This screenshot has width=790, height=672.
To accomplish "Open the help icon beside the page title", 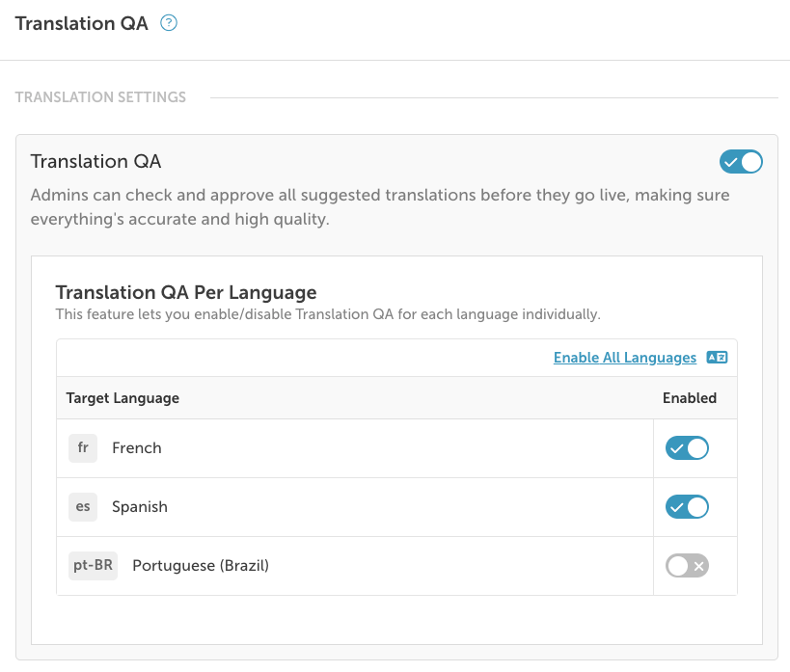I will 169,24.
